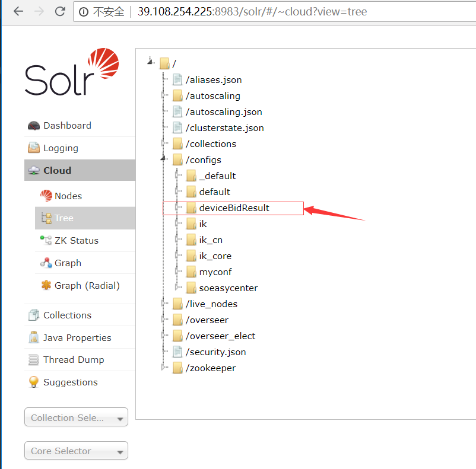
Task: Expand the _default config triangle
Action: (x=177, y=176)
